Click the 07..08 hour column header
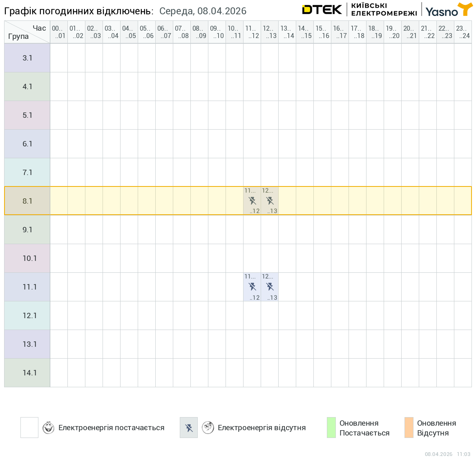This screenshot has height=458, width=476. click(x=182, y=32)
